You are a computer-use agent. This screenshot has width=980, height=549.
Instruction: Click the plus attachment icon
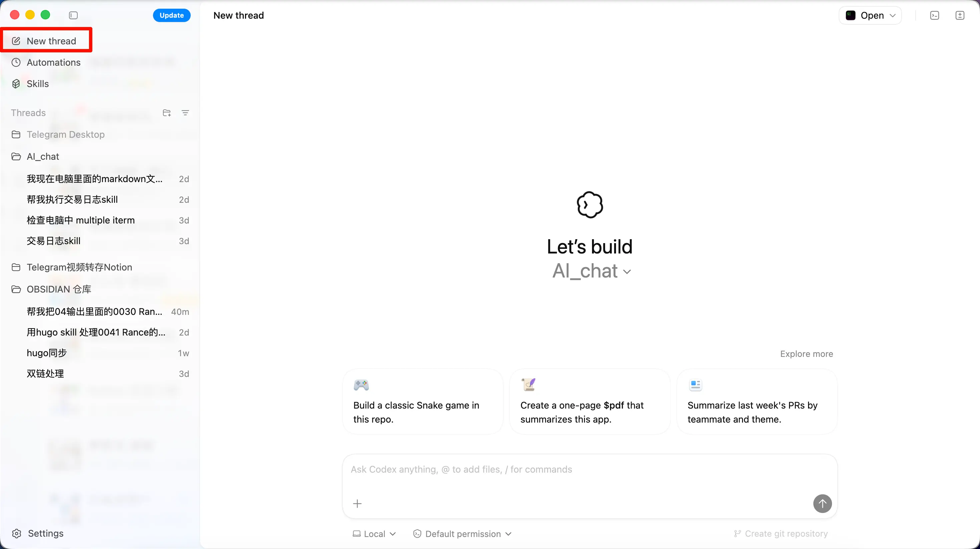pyautogui.click(x=357, y=504)
